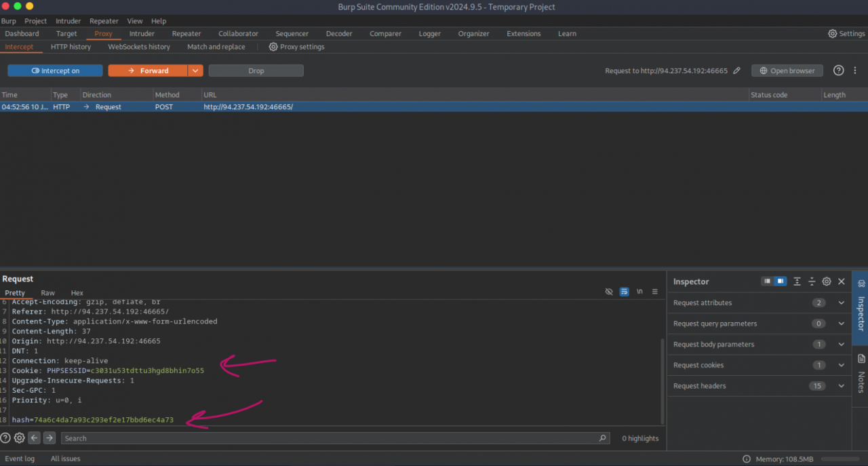Click the Inspector collapse all sections icon
Image resolution: width=868 pixels, height=466 pixels.
point(812,281)
